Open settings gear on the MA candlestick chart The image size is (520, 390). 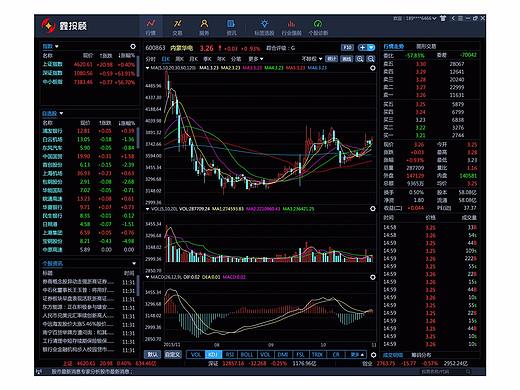[x=373, y=68]
